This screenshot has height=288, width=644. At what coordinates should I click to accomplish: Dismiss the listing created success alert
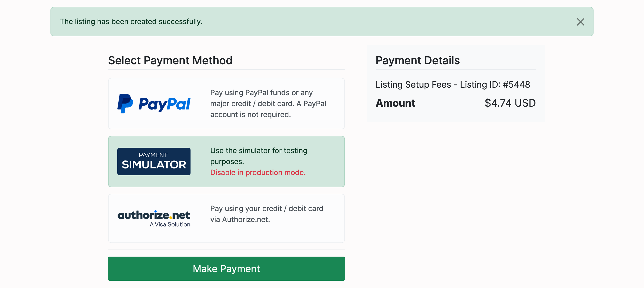point(580,22)
